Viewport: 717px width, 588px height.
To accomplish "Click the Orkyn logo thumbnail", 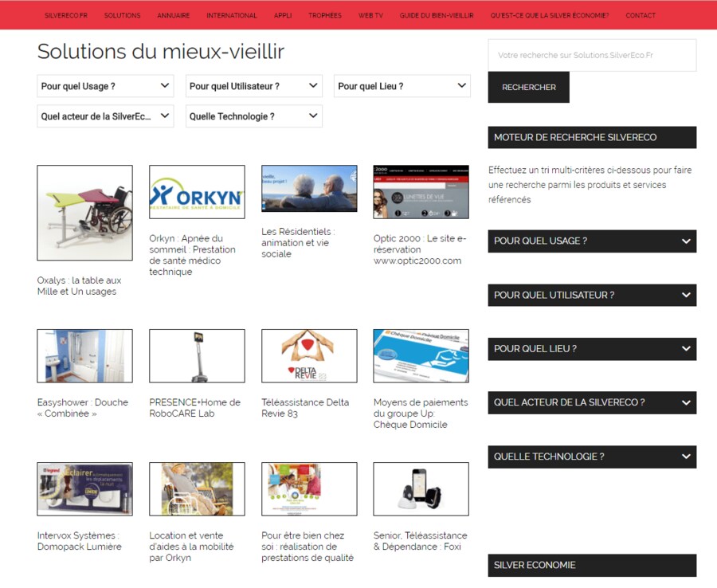I will coord(197,192).
